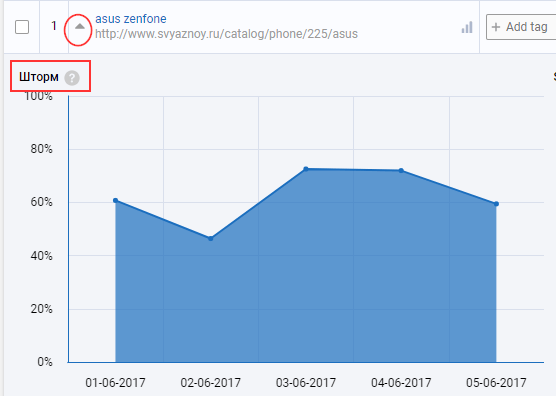The image size is (556, 396).
Task: Open the bar chart statistics icon
Action: pos(467,27)
